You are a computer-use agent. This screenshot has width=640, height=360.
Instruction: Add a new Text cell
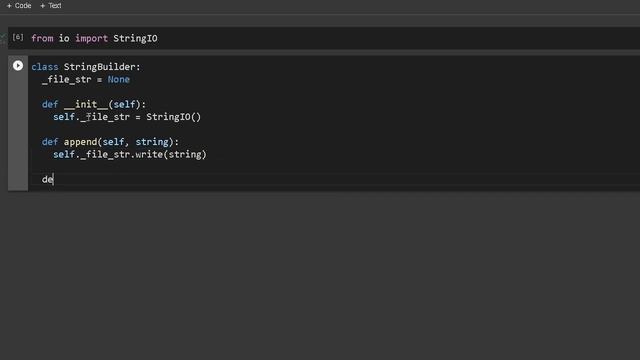pos(51,6)
